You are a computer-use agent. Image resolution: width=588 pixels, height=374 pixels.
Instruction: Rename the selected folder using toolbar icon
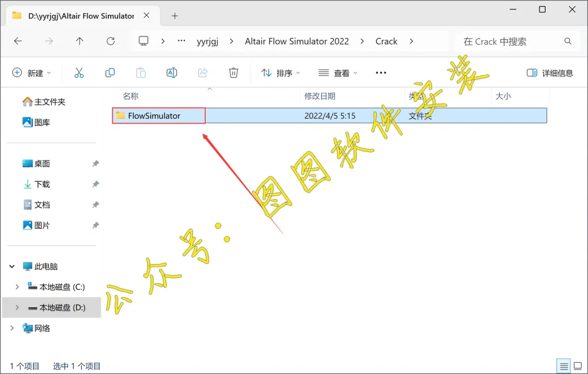171,73
